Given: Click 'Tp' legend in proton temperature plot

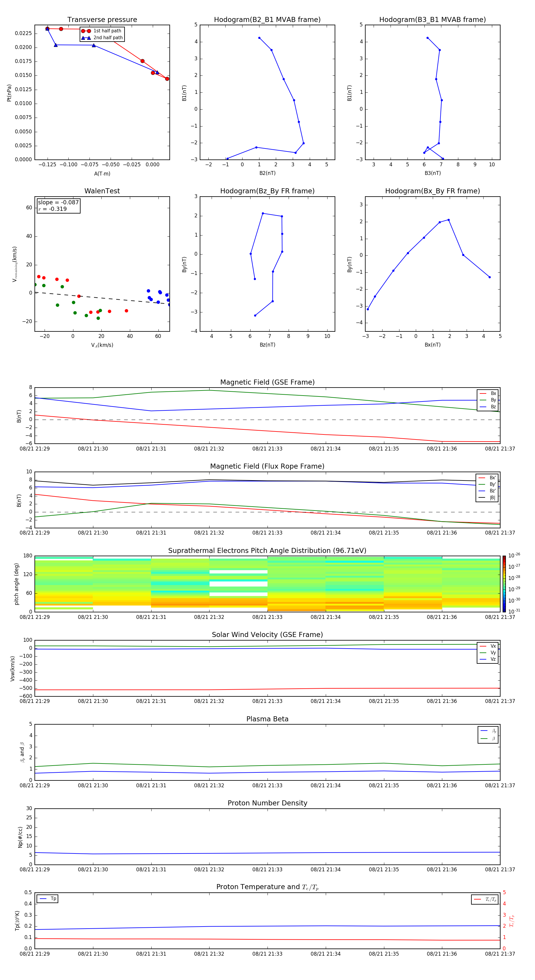Looking at the screenshot, I should 48,899.
